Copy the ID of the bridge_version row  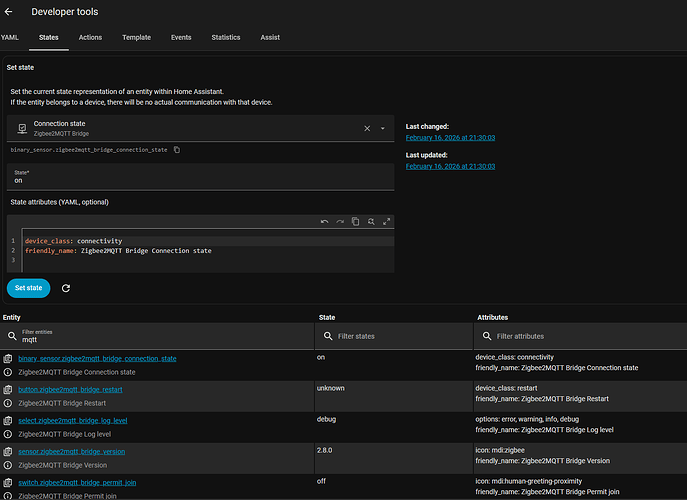point(8,451)
